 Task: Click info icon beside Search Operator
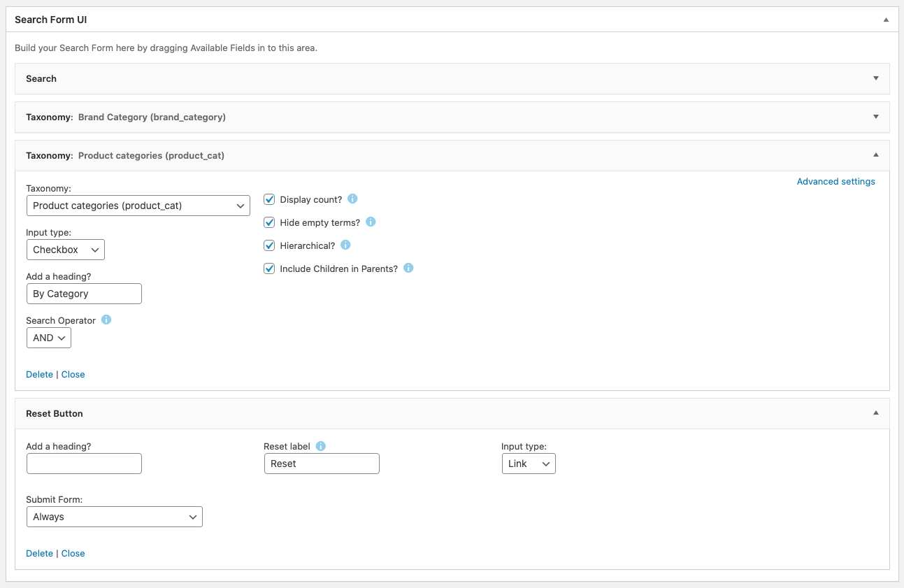tap(106, 320)
